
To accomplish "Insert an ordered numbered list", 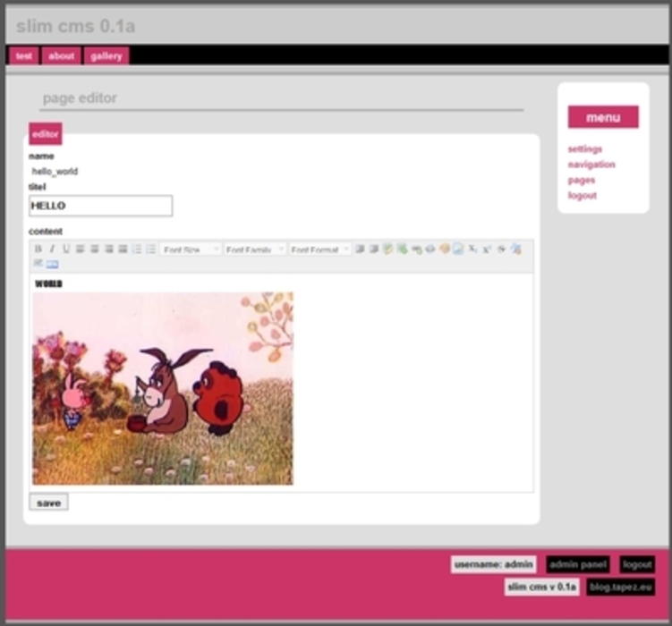I will [x=137, y=249].
